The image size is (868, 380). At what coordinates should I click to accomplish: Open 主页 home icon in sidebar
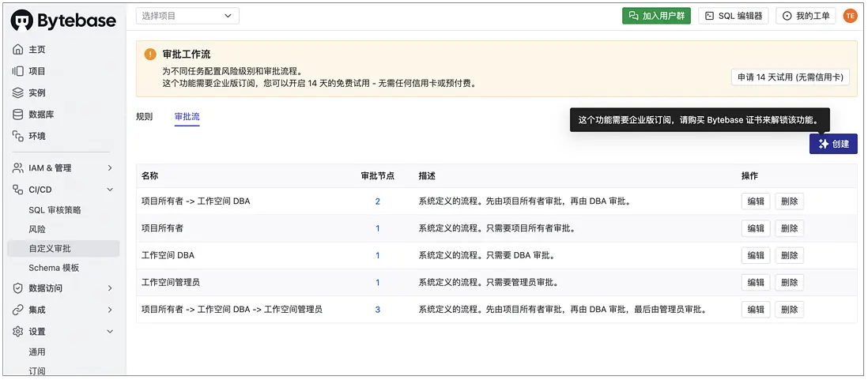click(17, 50)
